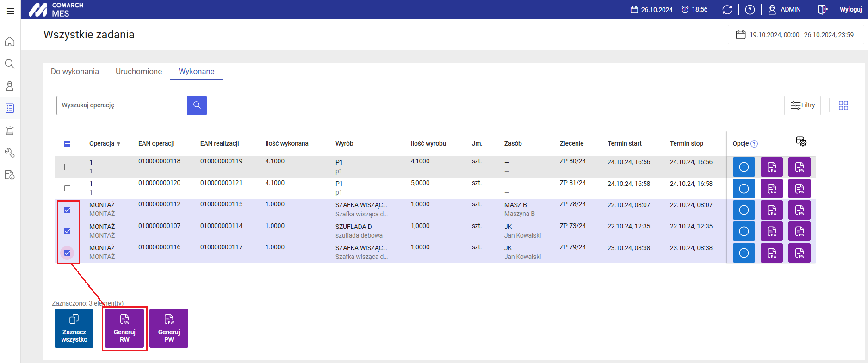Screen dimensions: 868x363
Task: Click the Wyloguj link
Action: 850,9
